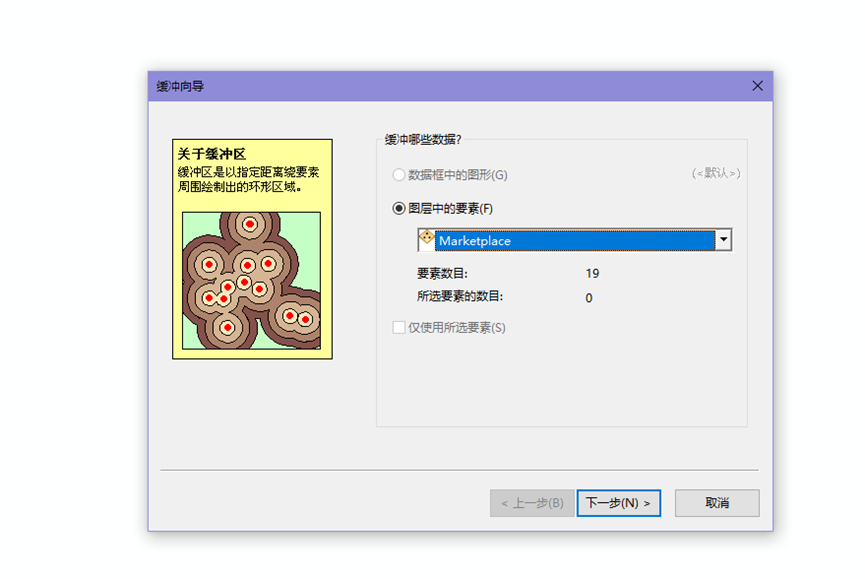Click the buffer illustration thumbnail
865x579 pixels.
[252, 281]
